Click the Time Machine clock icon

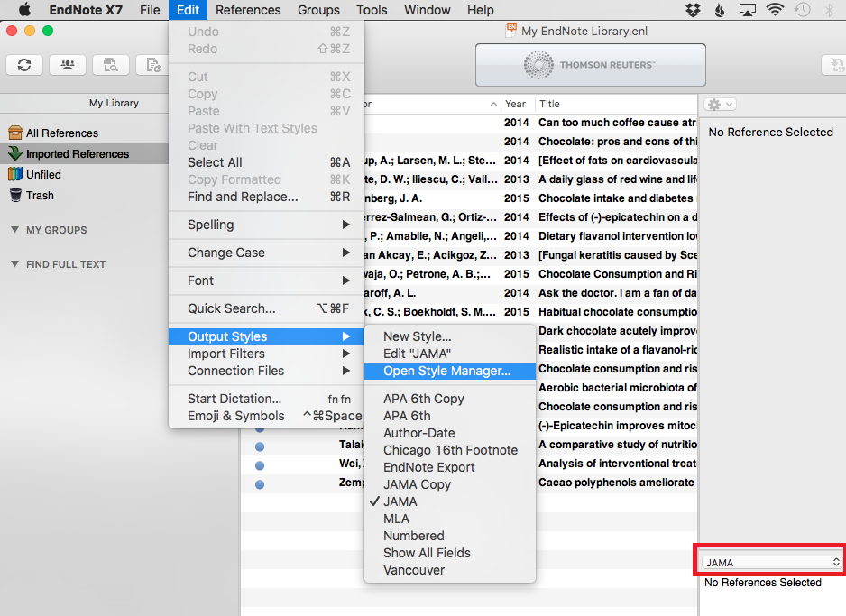coord(803,10)
